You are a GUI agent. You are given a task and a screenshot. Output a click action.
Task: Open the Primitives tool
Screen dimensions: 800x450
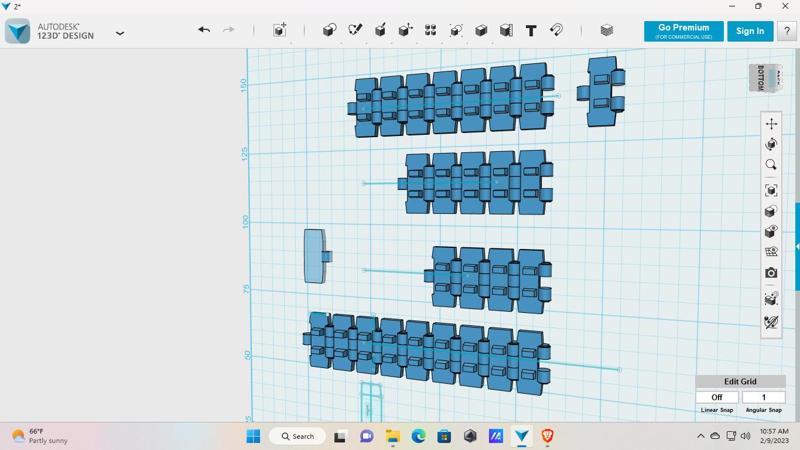329,30
